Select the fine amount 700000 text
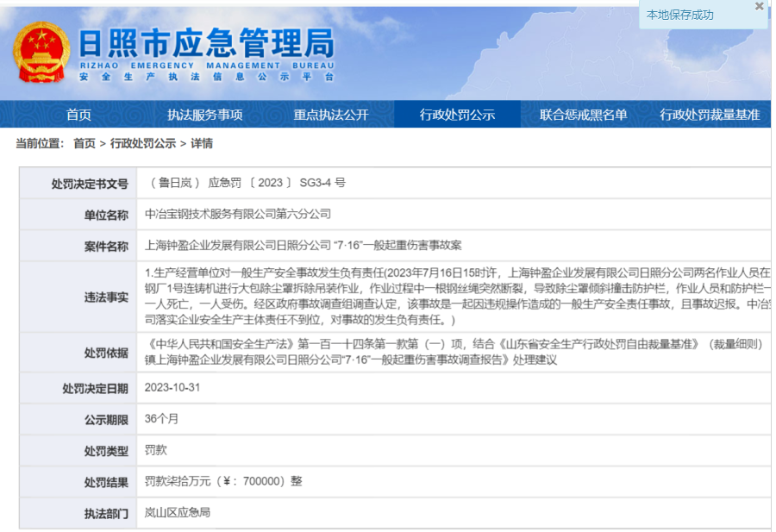Screen dimensions: 776x532 [223, 481]
